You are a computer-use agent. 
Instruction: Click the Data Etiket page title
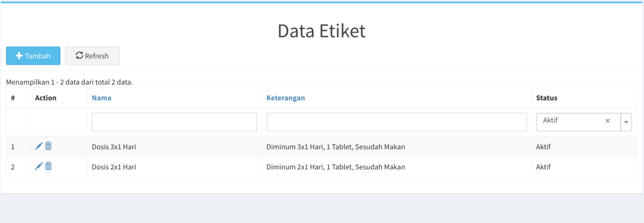point(321,31)
